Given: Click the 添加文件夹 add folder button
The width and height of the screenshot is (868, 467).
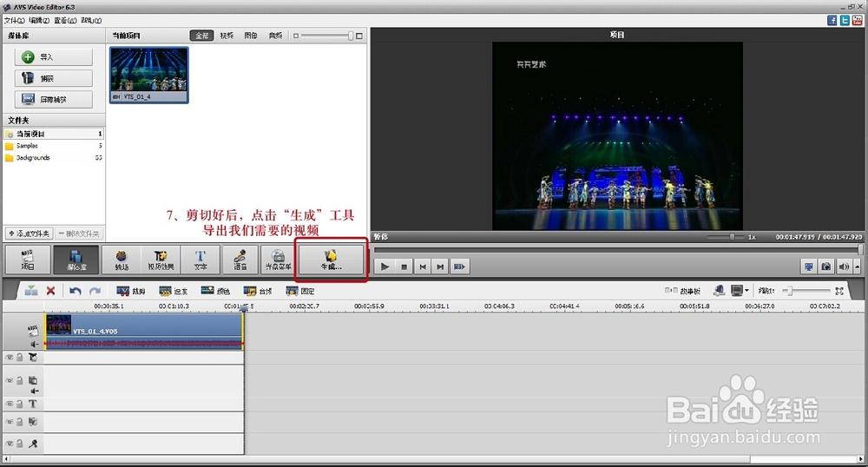Looking at the screenshot, I should coord(29,233).
